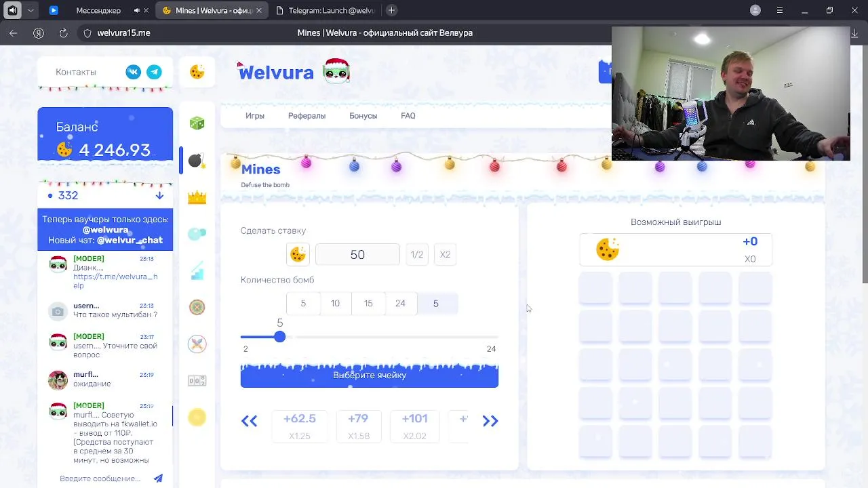This screenshot has width=868, height=488.
Task: Expand the online users count arrow
Action: [x=159, y=195]
